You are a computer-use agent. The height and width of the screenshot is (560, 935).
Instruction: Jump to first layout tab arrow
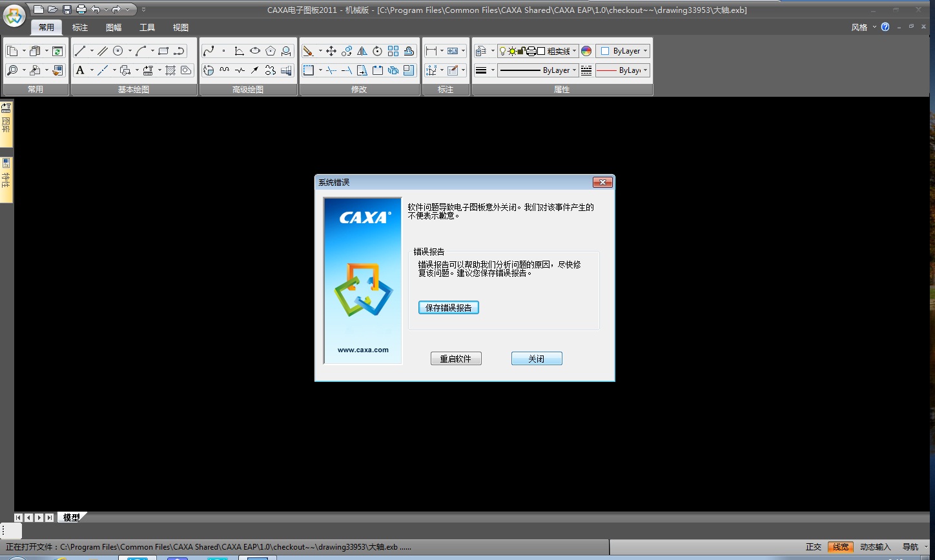18,517
